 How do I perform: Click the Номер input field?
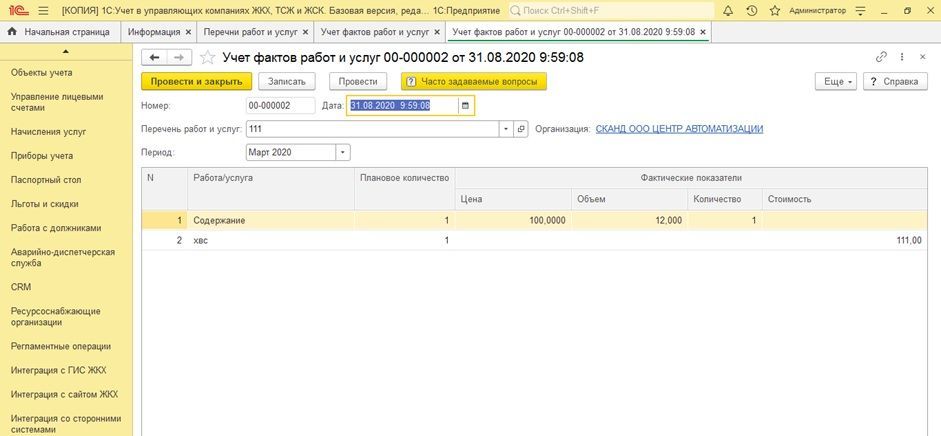(x=280, y=106)
